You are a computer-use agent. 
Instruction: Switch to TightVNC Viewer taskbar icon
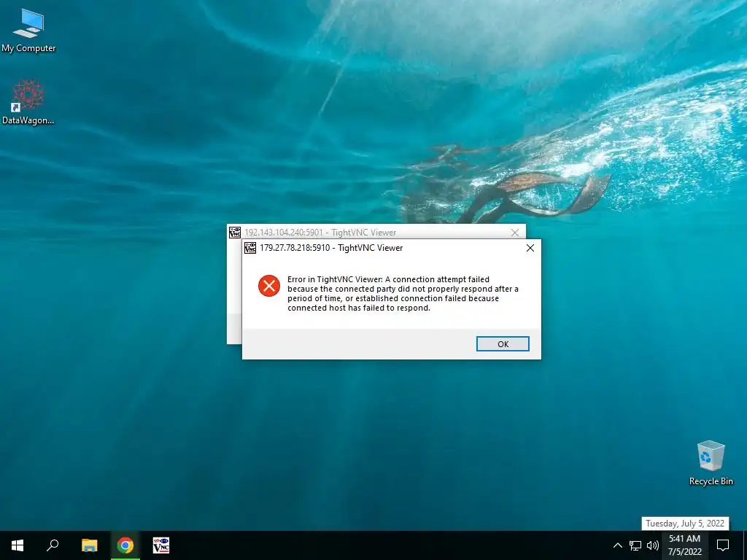pos(161,545)
